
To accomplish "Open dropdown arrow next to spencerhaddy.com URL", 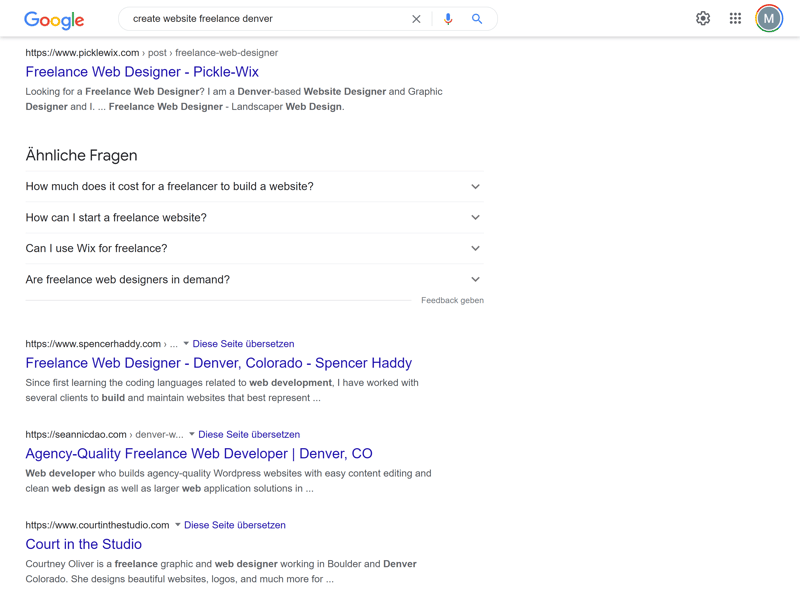I will click(x=186, y=343).
